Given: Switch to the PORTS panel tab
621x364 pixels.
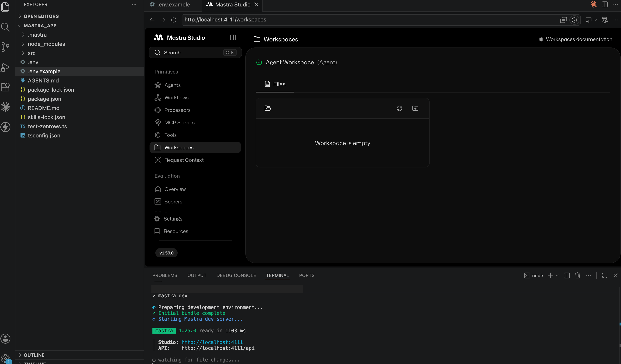Looking at the screenshot, I should 307,275.
